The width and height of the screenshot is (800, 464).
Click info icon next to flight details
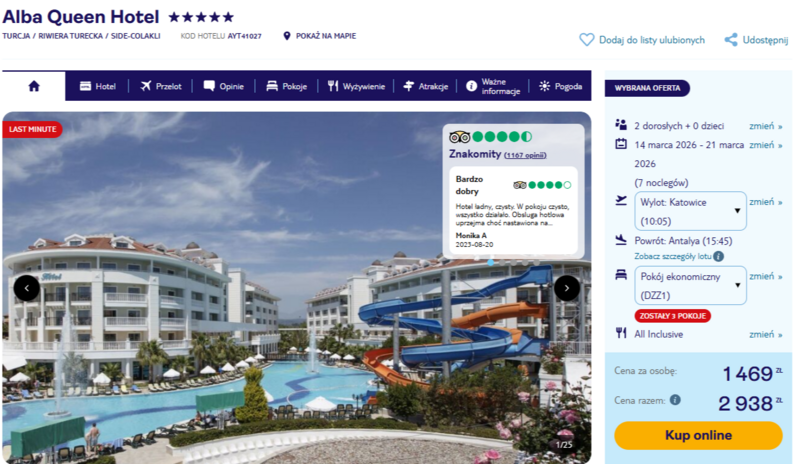(718, 256)
